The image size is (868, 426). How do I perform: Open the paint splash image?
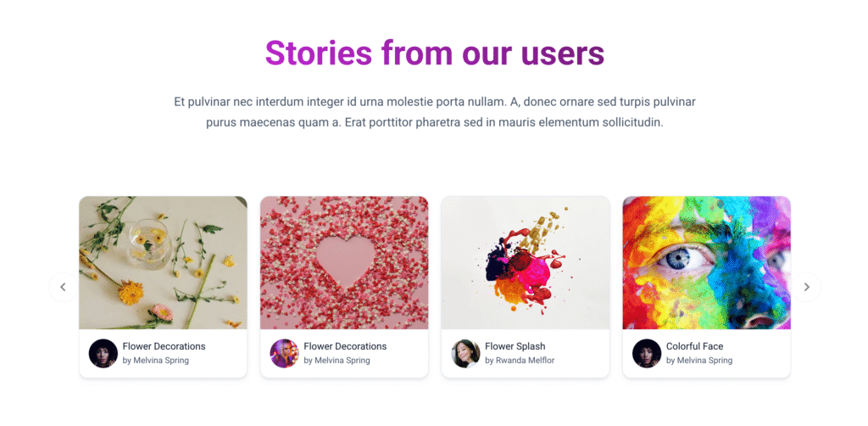point(526,263)
